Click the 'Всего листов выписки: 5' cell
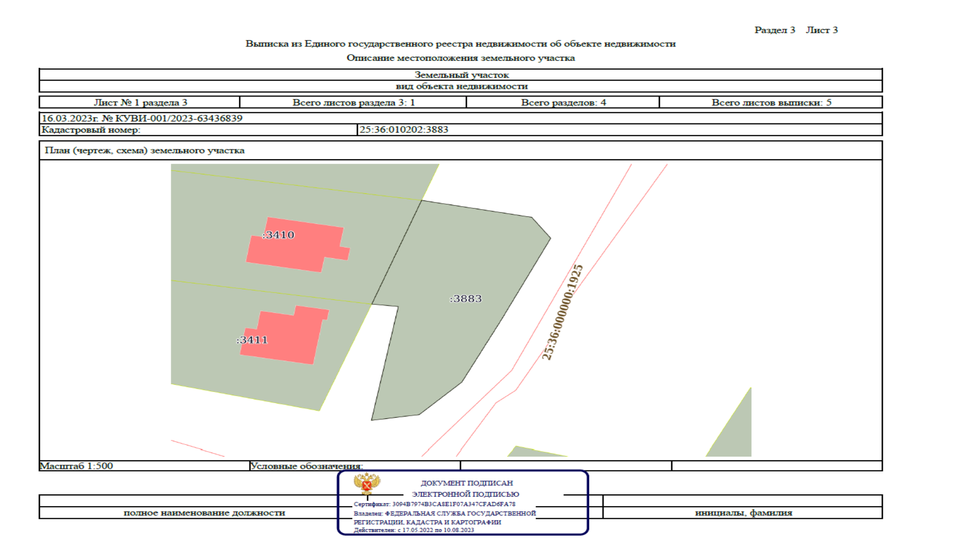Viewport: 980px width, 551px height. tap(771, 103)
